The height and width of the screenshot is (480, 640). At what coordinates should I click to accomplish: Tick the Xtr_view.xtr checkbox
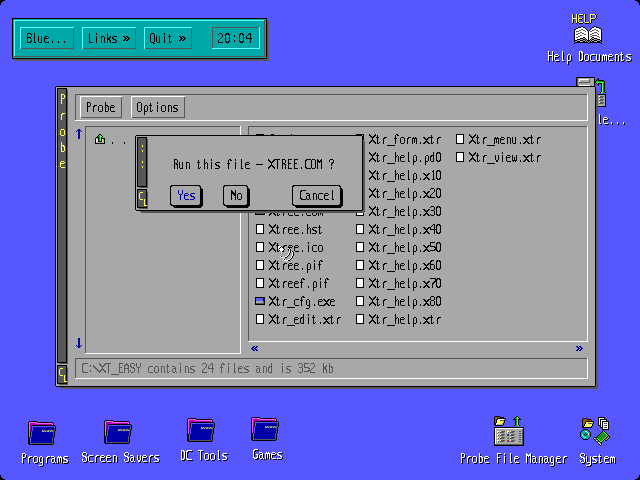point(460,158)
